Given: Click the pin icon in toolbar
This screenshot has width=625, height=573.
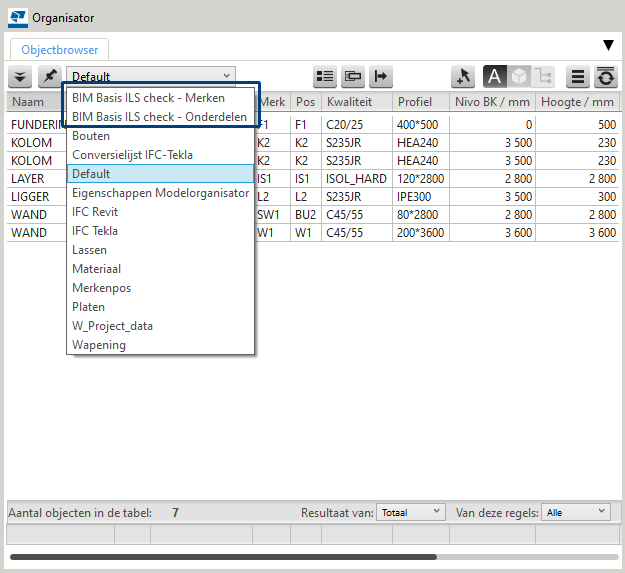Looking at the screenshot, I should click(x=49, y=76).
